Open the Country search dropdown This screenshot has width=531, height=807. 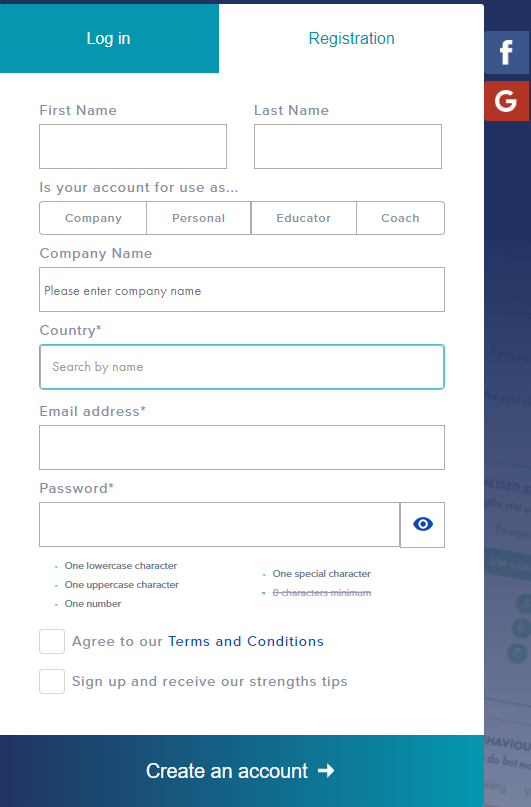(242, 367)
